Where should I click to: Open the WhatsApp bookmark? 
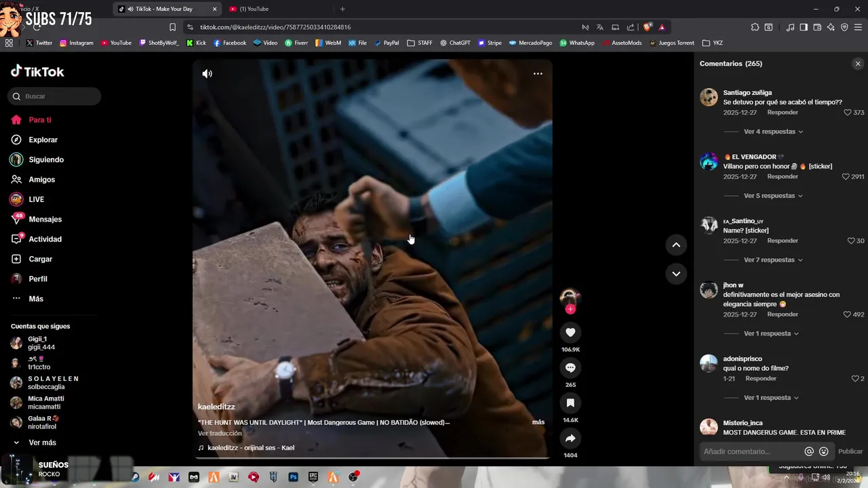[577, 43]
